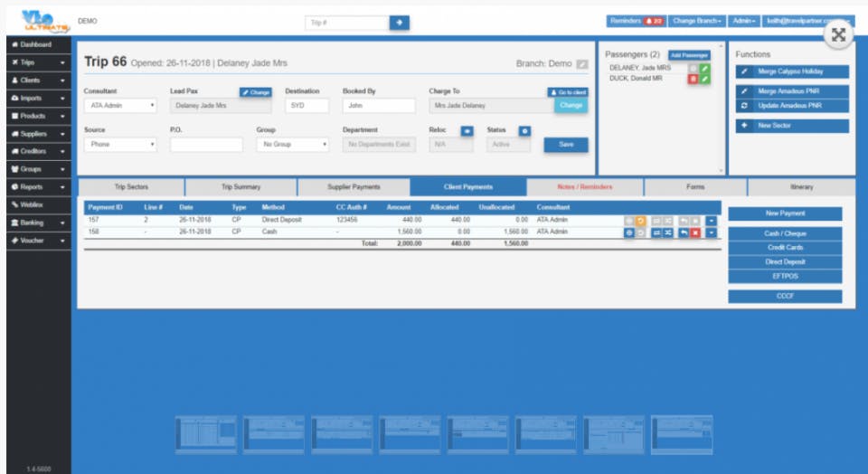Switch to the Trip Summary tab
This screenshot has height=474, width=868.
pyautogui.click(x=241, y=187)
